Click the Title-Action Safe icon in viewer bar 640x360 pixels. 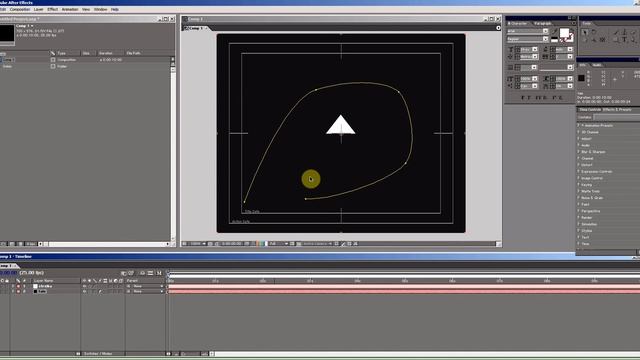click(x=210, y=244)
